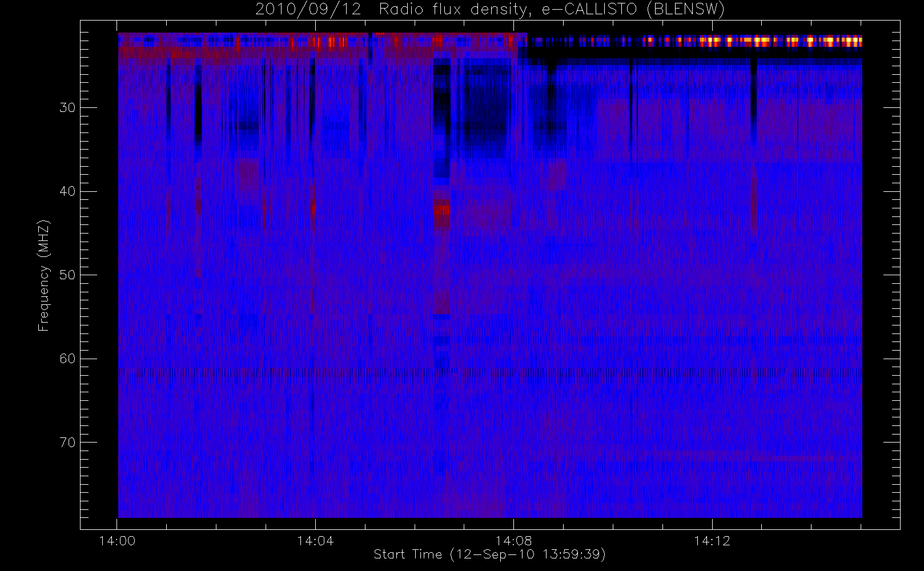Click the '70' frequency tick label
The width and height of the screenshot is (924, 571).
tap(67, 443)
